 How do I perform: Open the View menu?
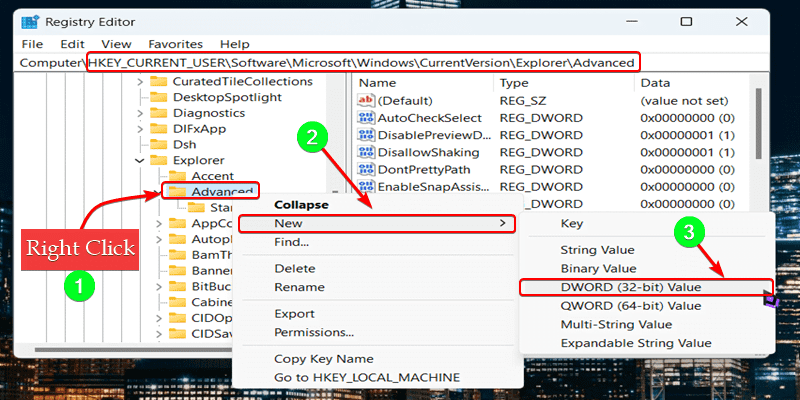[x=116, y=44]
